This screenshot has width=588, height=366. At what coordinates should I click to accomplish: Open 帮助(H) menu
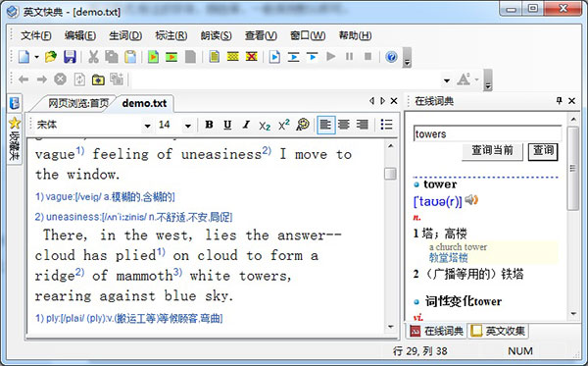pyautogui.click(x=355, y=35)
